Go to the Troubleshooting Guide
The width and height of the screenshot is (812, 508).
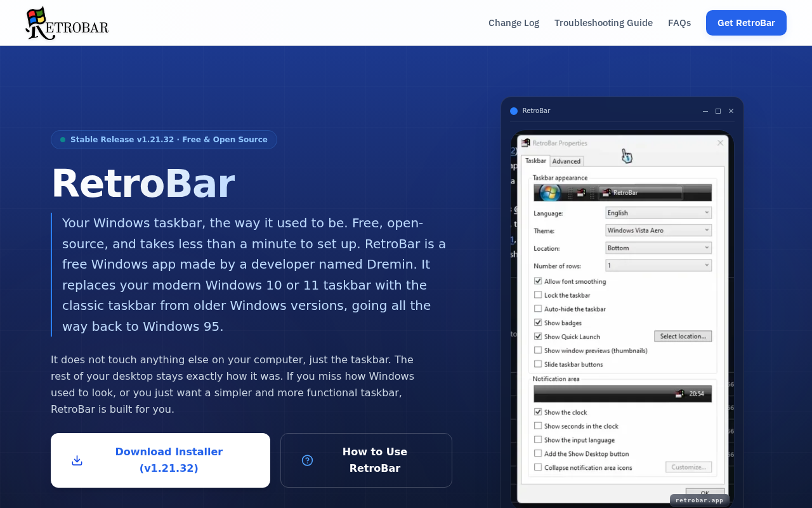point(603,23)
